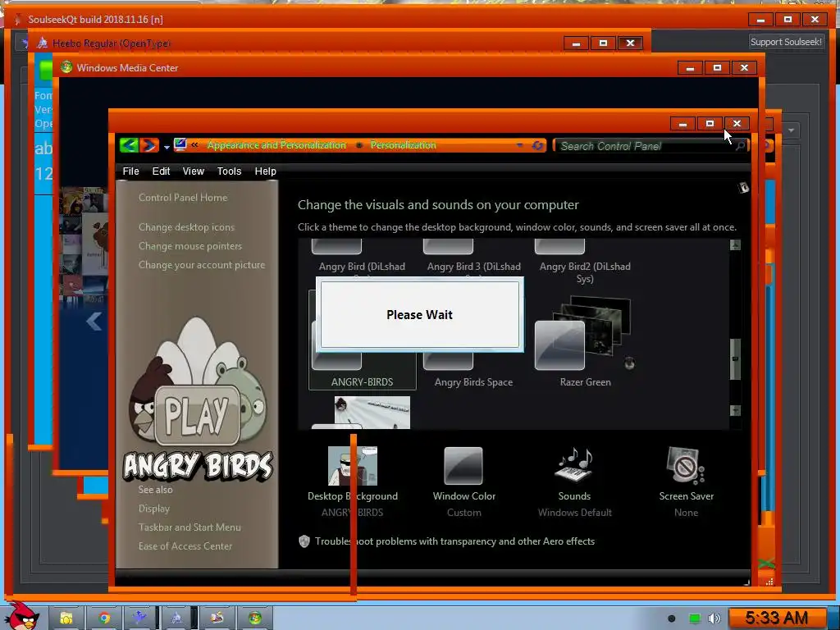Click the Support Soulseek! button
The image size is (840, 630).
[x=786, y=42]
